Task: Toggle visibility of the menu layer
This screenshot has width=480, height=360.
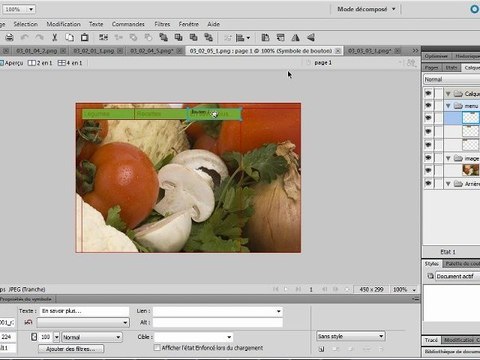Action: [x=428, y=106]
